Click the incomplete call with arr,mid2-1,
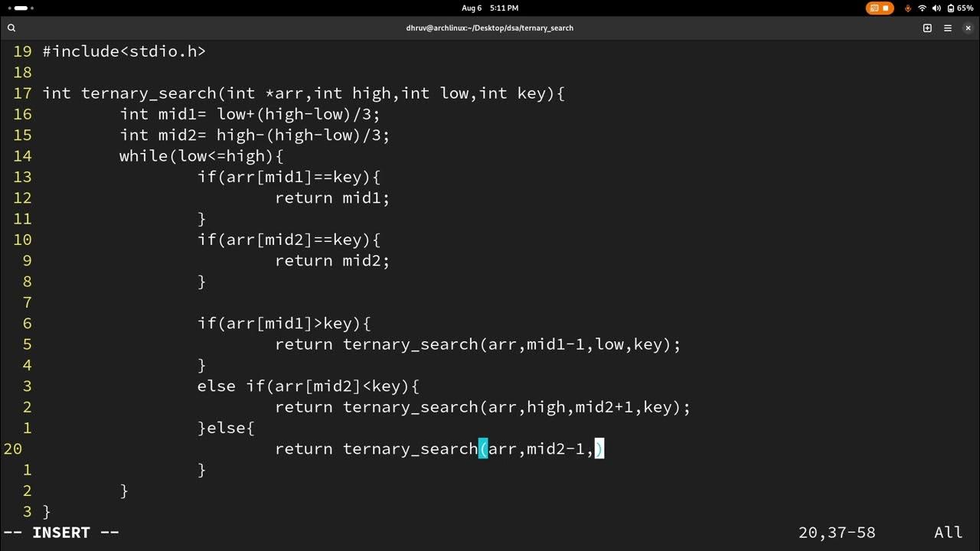Screen dimensions: 980x551 (439, 448)
